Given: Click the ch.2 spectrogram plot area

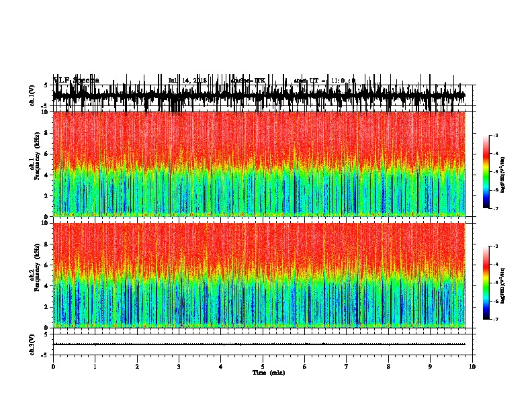Looking at the screenshot, I should 259,275.
